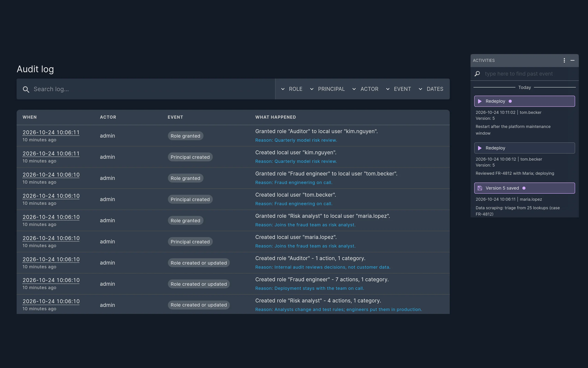Open the Activities panel kebab menu

tap(564, 60)
